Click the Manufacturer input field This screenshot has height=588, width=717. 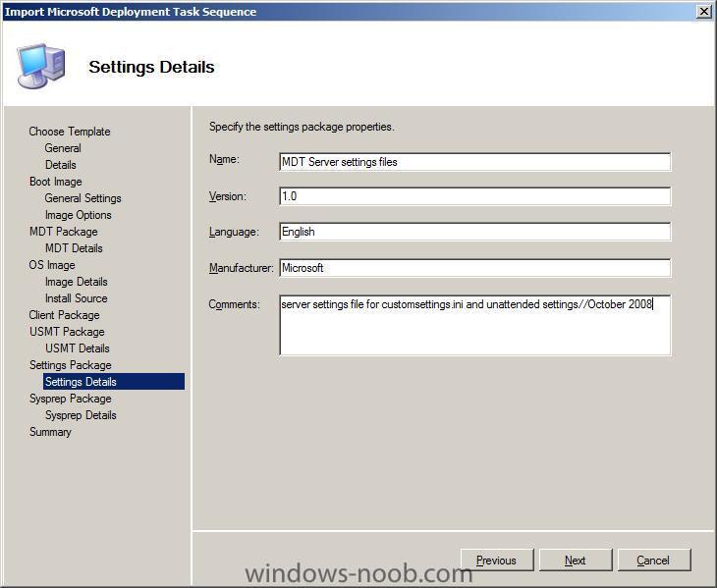[x=474, y=268]
